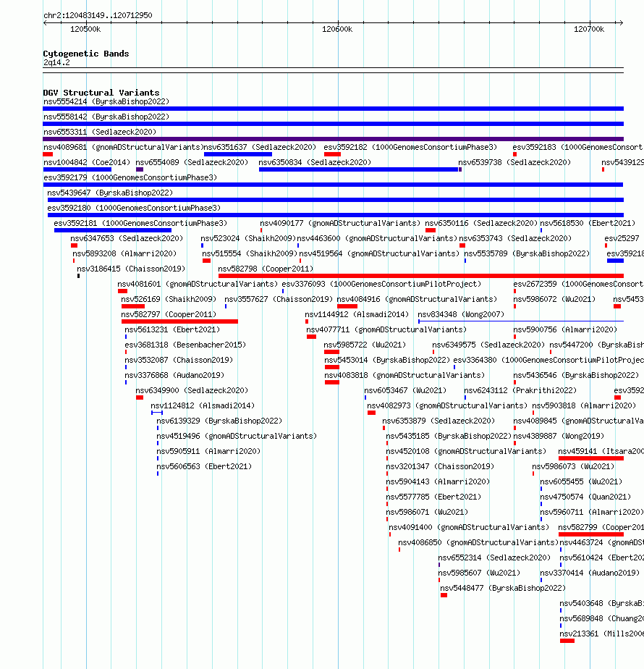Click nsv5613231 (Ebert2021) label

(172, 330)
